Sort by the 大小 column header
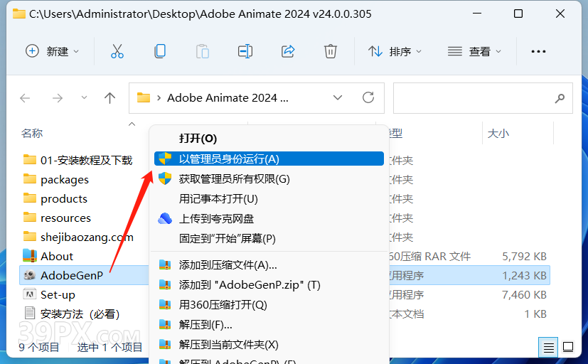 coord(498,134)
